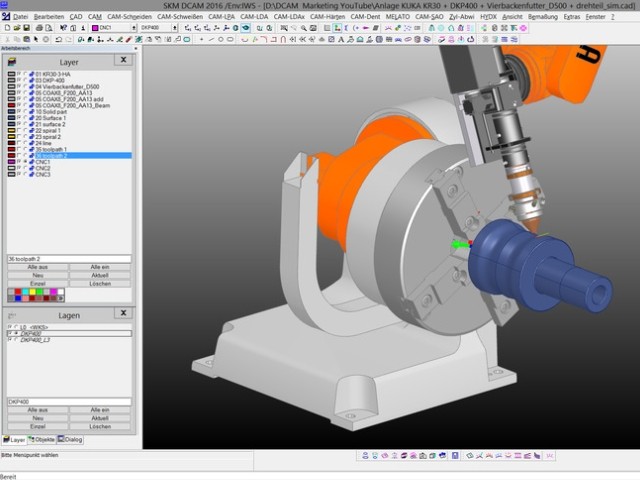Click the New file icon in toolbar

(7, 28)
